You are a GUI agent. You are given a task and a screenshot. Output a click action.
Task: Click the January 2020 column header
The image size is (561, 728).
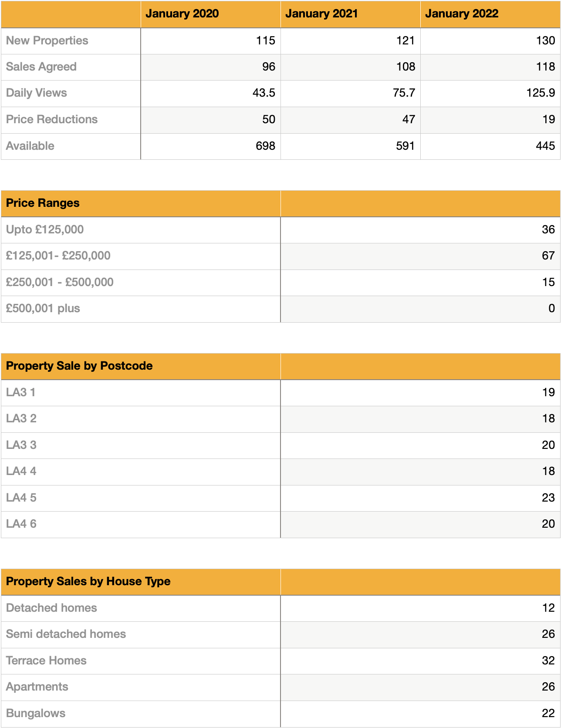coord(182,14)
